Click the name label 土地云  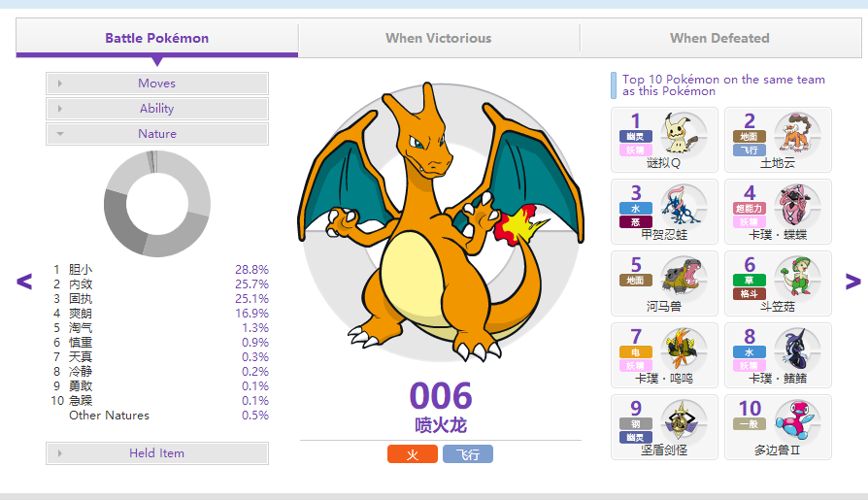[x=778, y=163]
